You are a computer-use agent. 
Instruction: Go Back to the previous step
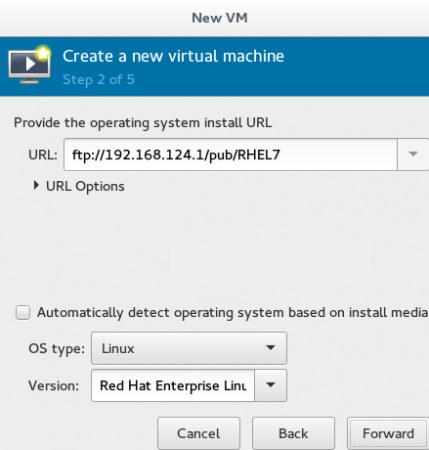[293, 433]
